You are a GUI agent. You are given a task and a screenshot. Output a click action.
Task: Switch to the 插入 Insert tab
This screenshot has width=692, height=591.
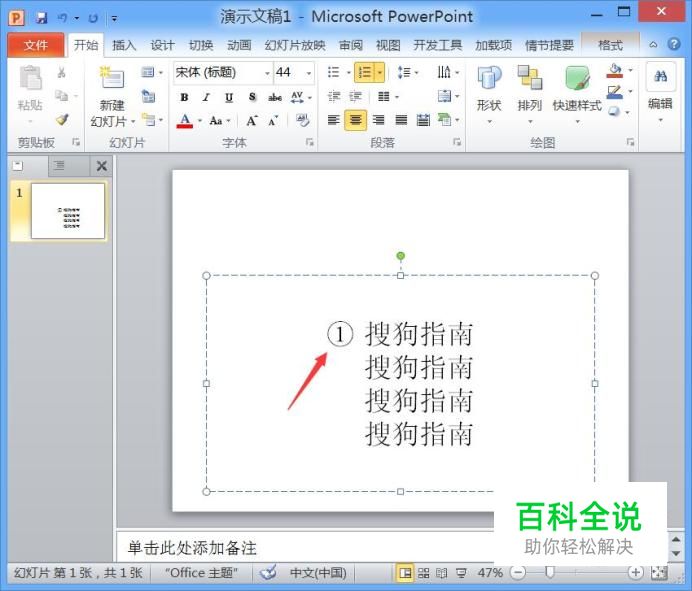124,45
